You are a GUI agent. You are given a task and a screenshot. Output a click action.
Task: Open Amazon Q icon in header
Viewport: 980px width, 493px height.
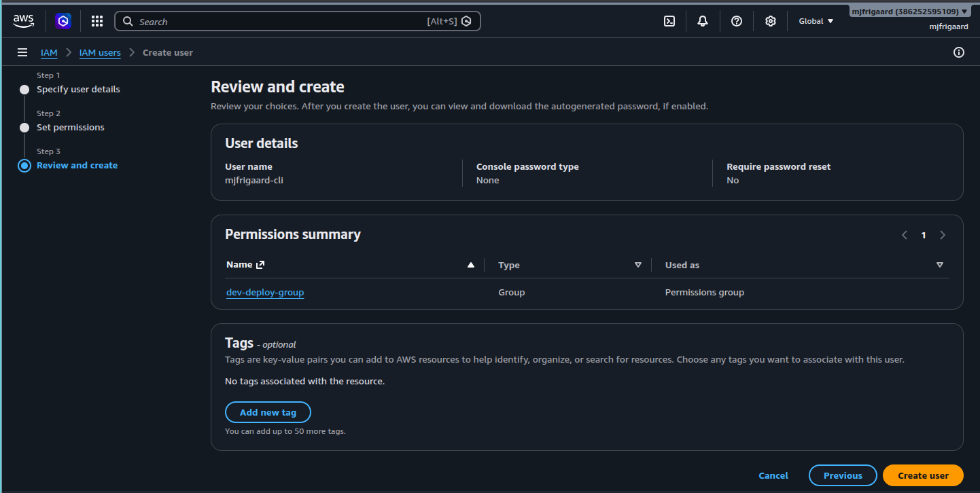click(x=63, y=21)
